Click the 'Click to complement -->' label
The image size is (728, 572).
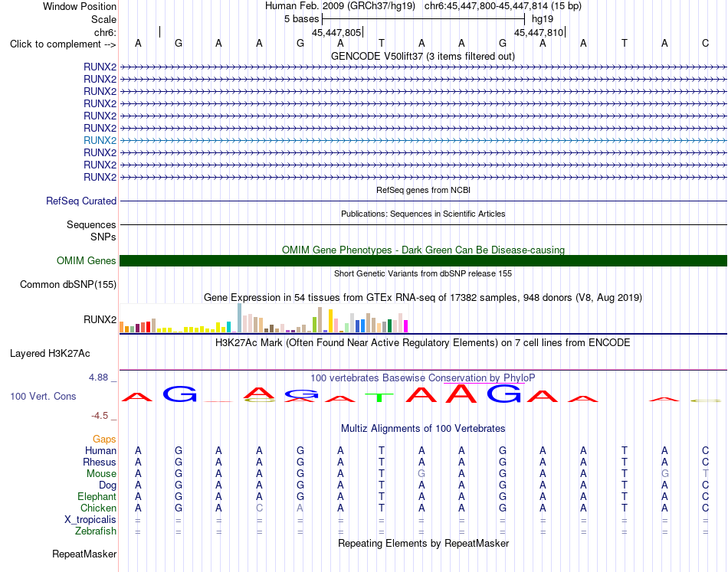63,44
